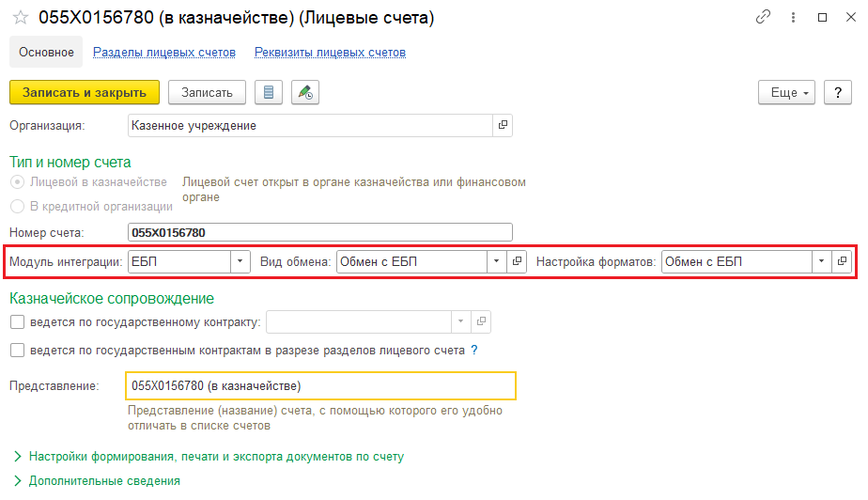Tick ведется по государственному контракту checkbox
This screenshot has height=500, width=868.
pyautogui.click(x=17, y=322)
